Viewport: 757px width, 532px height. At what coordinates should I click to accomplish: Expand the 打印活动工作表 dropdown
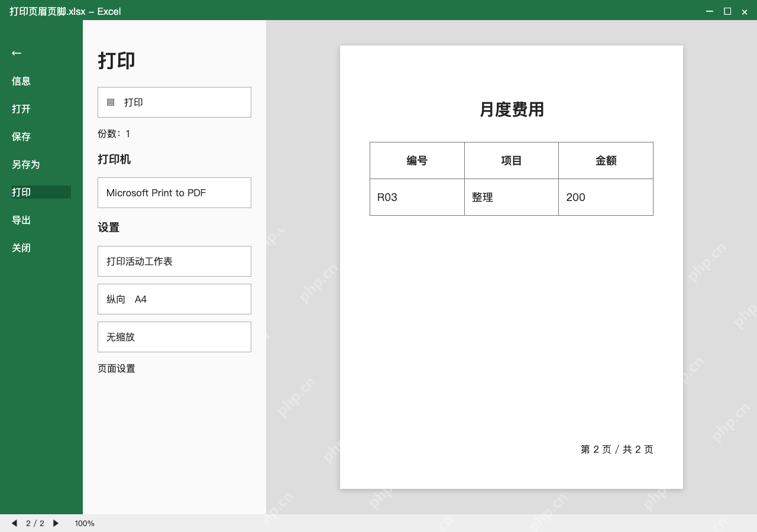pos(174,261)
